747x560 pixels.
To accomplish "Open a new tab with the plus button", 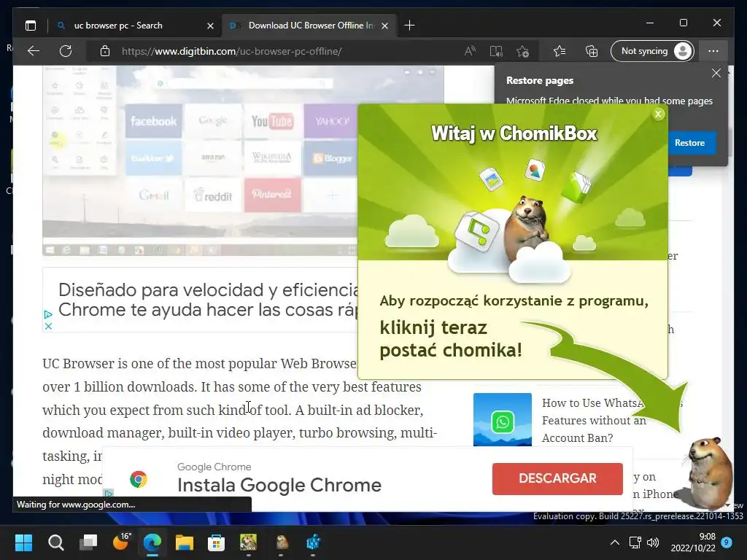I will pos(409,26).
